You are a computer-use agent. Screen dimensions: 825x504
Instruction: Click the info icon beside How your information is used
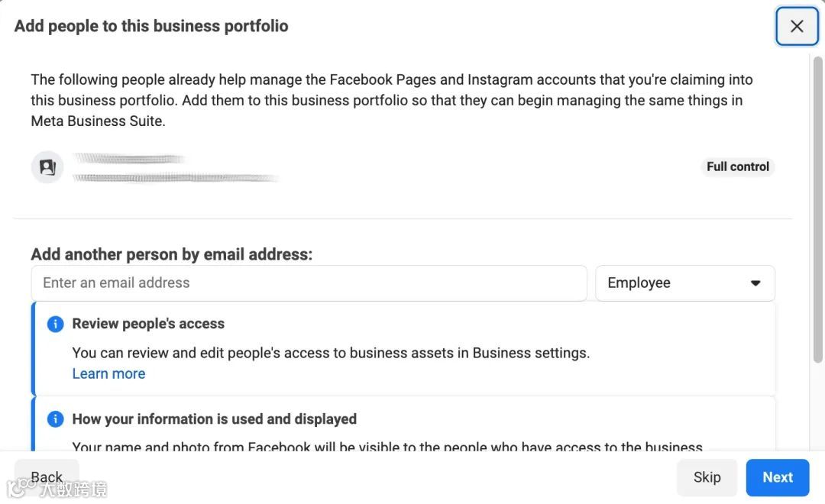pyautogui.click(x=55, y=419)
